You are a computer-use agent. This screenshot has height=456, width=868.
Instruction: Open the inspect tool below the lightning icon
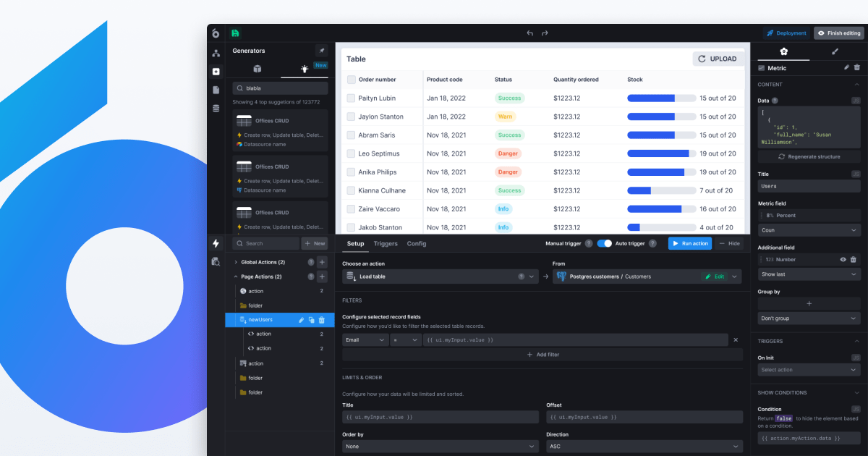[216, 263]
